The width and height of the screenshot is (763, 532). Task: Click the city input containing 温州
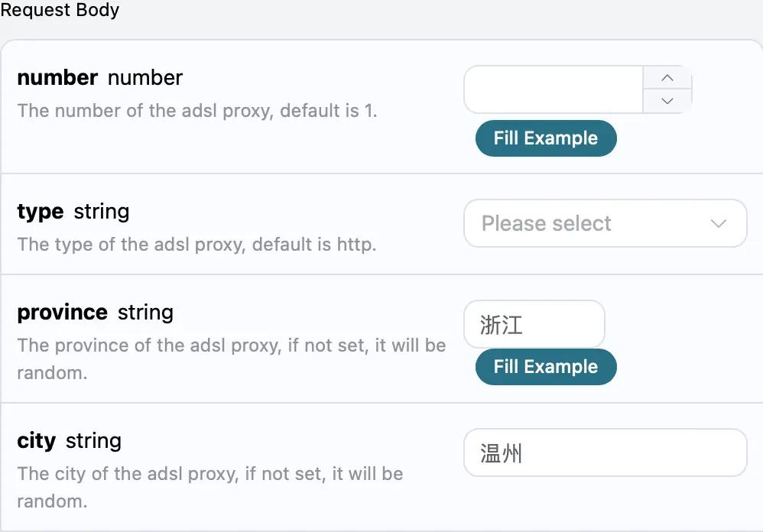pos(604,453)
